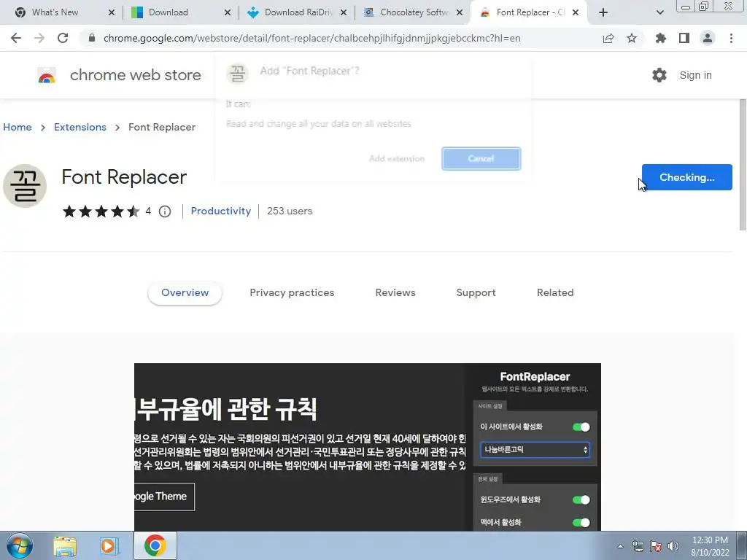
Task: Click the taskbar clock and date
Action: tap(710, 546)
